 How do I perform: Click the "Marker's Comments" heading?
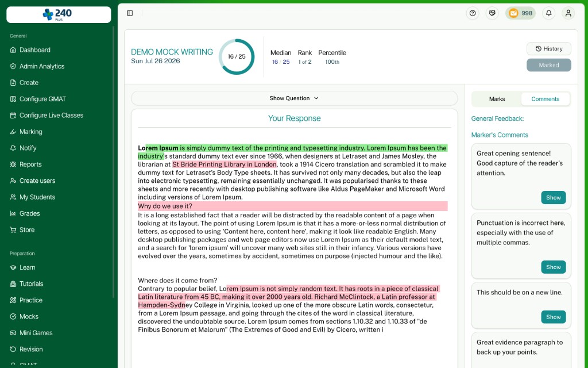(500, 135)
